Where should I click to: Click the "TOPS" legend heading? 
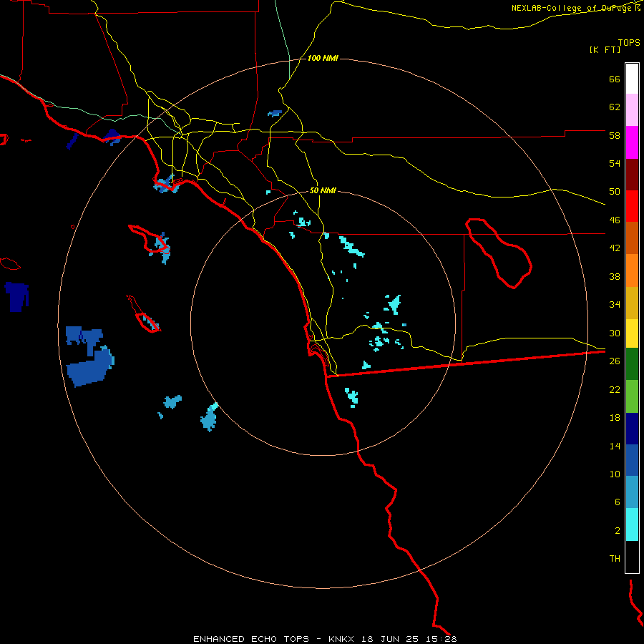click(629, 42)
